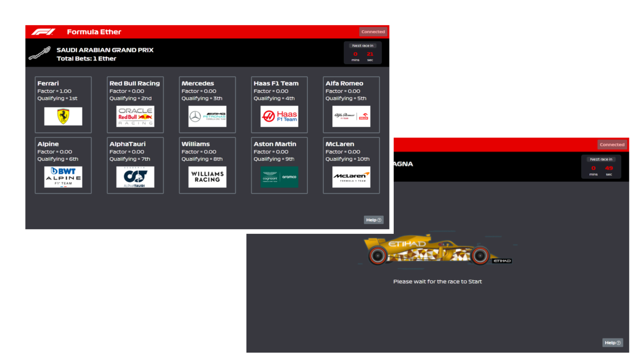Choose the BWT Alpine logo
Screen dimensions: 644x362
[x=63, y=177]
